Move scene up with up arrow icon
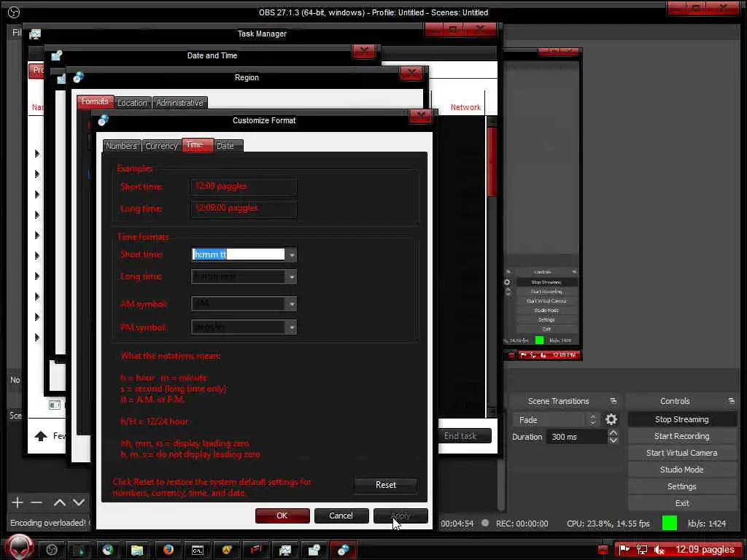This screenshot has height=560, width=747. tap(60, 502)
